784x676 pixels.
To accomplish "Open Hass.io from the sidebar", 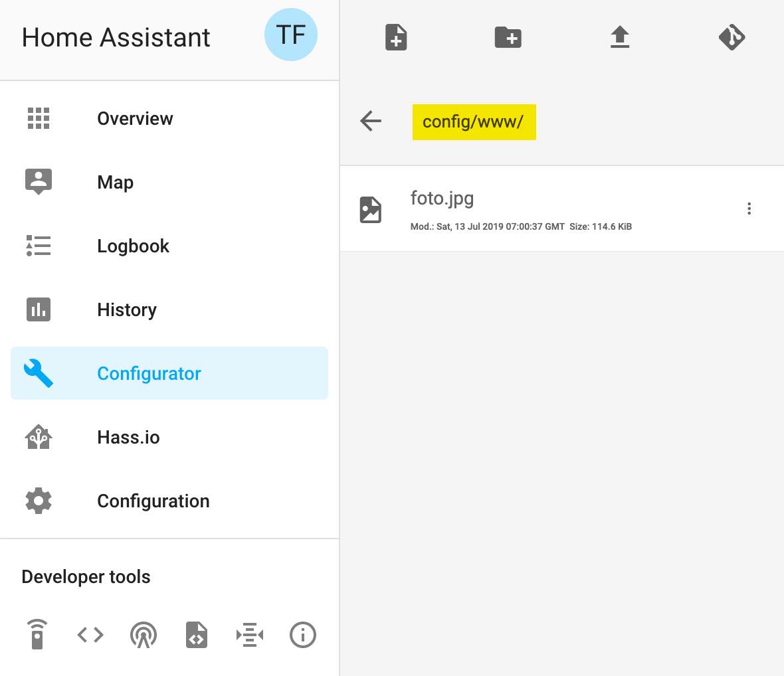I will pyautogui.click(x=128, y=438).
